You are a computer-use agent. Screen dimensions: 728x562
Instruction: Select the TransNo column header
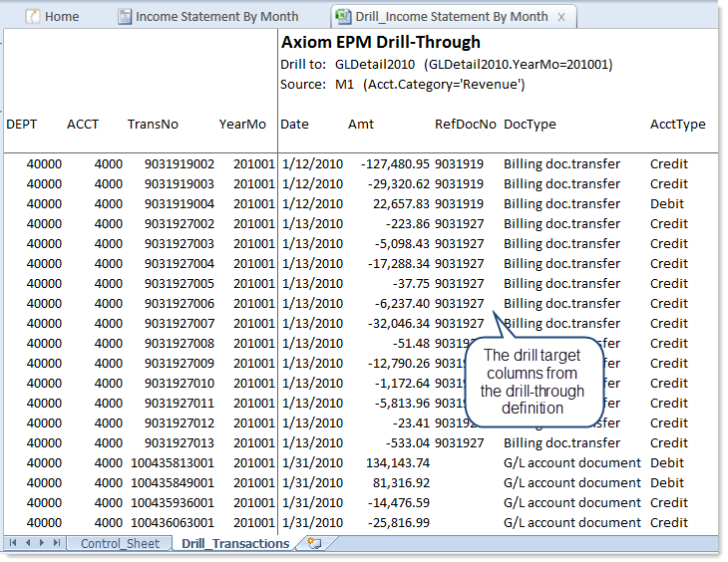click(153, 125)
